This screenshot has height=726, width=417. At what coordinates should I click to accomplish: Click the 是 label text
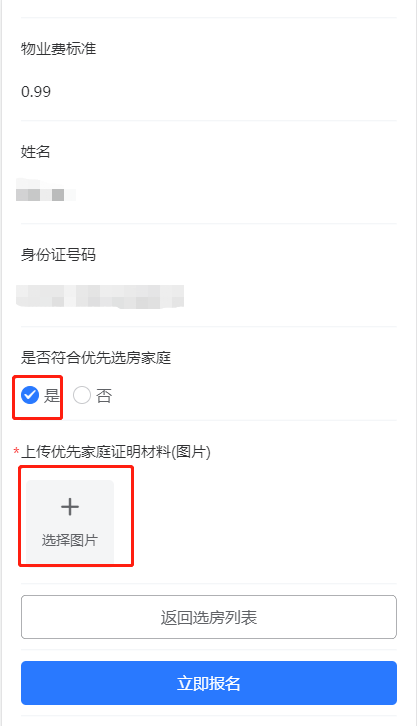(52, 396)
